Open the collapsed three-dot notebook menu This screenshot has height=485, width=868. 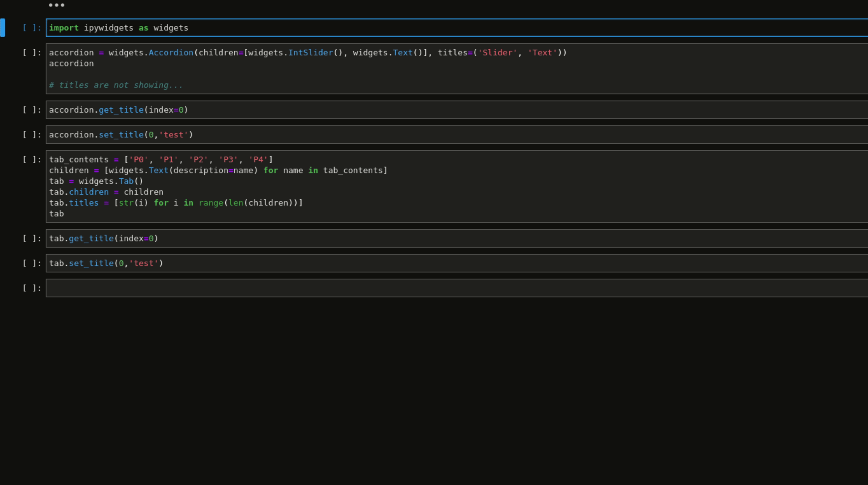pos(56,5)
